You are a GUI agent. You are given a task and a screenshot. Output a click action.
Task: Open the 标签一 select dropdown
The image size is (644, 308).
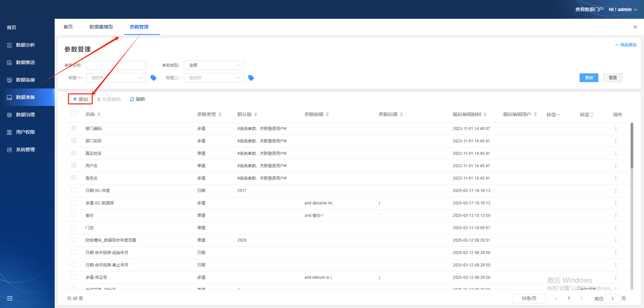tap(116, 78)
